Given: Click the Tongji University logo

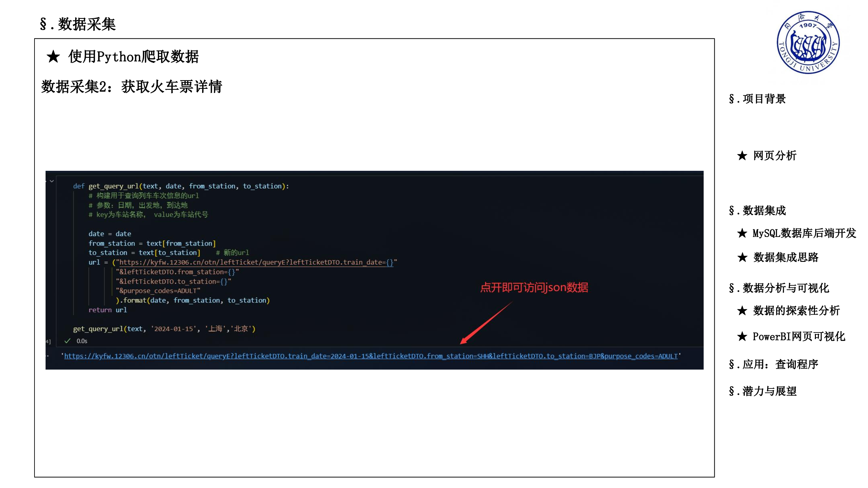Looking at the screenshot, I should click(x=808, y=43).
